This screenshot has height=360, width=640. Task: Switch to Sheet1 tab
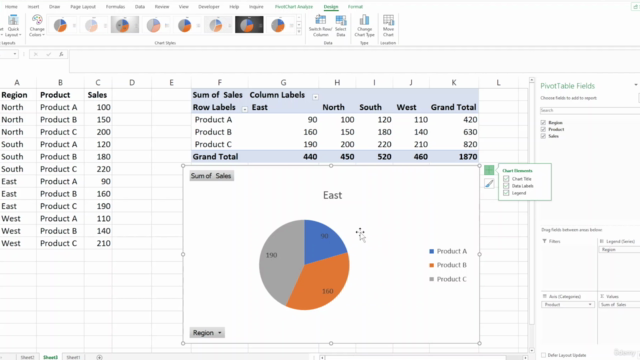[73, 357]
